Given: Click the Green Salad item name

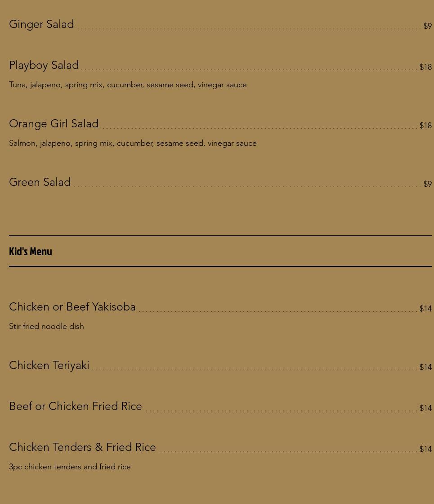Looking at the screenshot, I should 40,182.
